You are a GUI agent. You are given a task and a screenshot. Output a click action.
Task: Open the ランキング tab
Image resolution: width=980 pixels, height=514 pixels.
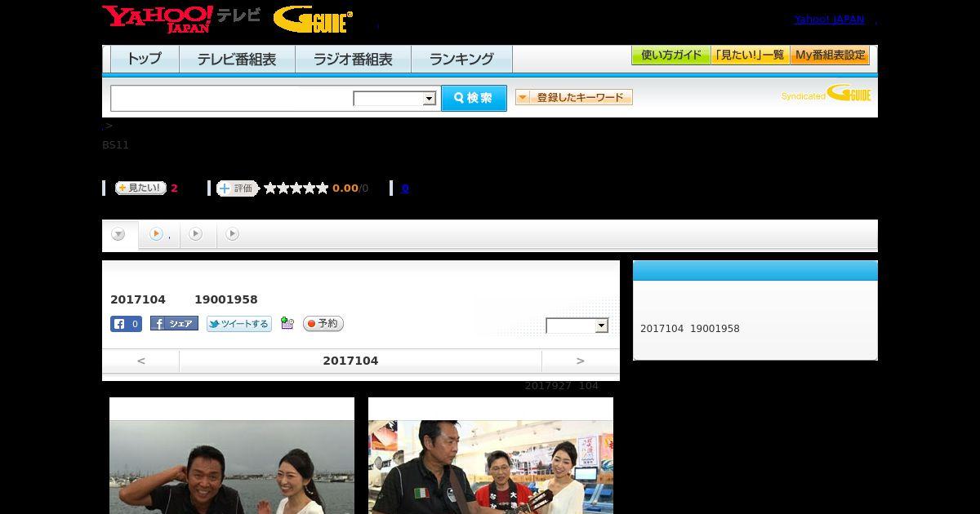[461, 59]
